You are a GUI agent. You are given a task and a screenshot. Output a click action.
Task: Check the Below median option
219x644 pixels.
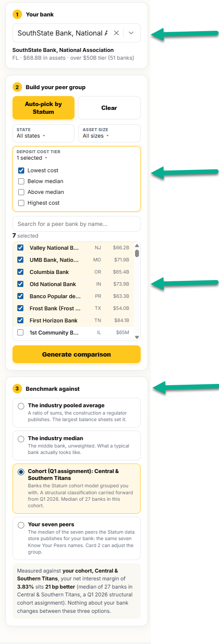21,181
